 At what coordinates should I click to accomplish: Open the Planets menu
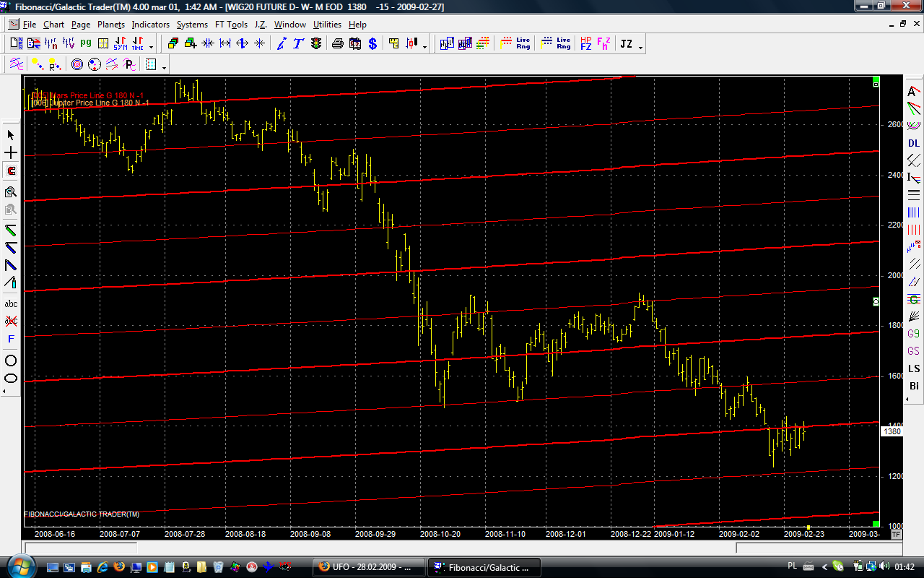pyautogui.click(x=110, y=25)
